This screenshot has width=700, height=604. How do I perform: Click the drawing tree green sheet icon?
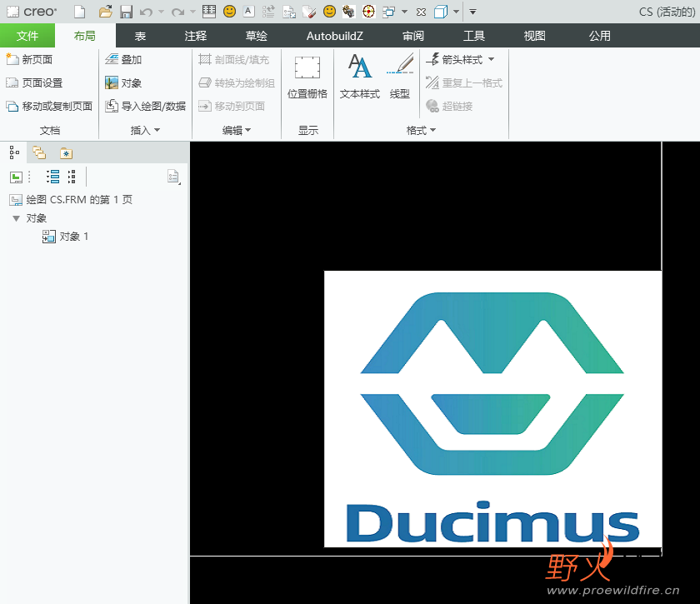tap(16, 177)
